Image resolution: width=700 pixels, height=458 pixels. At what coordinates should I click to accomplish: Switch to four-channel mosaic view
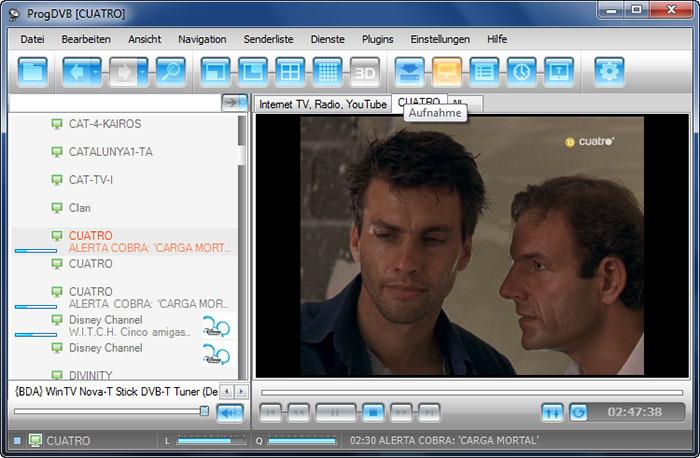pos(290,72)
